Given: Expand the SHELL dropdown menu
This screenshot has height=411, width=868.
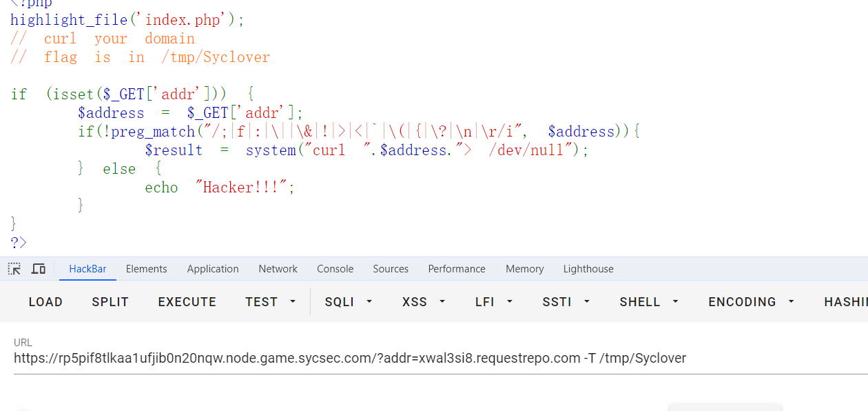Looking at the screenshot, I should [649, 302].
